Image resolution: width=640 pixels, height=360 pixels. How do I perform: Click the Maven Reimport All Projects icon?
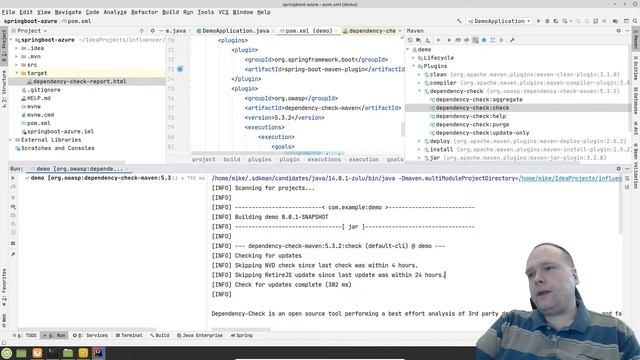point(410,40)
